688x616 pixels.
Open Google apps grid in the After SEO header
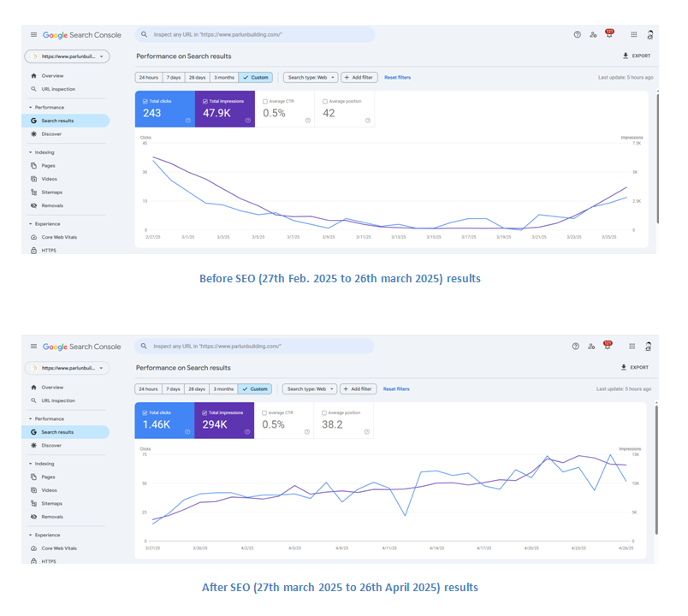tap(633, 346)
